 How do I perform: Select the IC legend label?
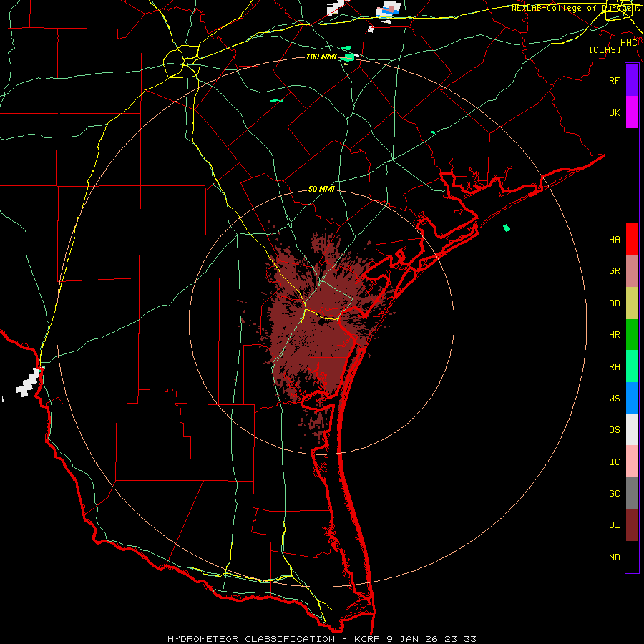tap(614, 462)
